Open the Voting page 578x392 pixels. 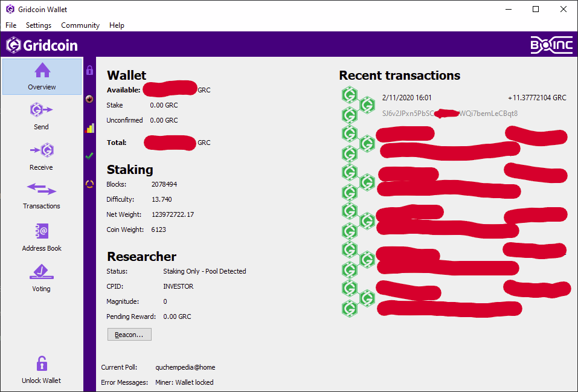click(41, 278)
